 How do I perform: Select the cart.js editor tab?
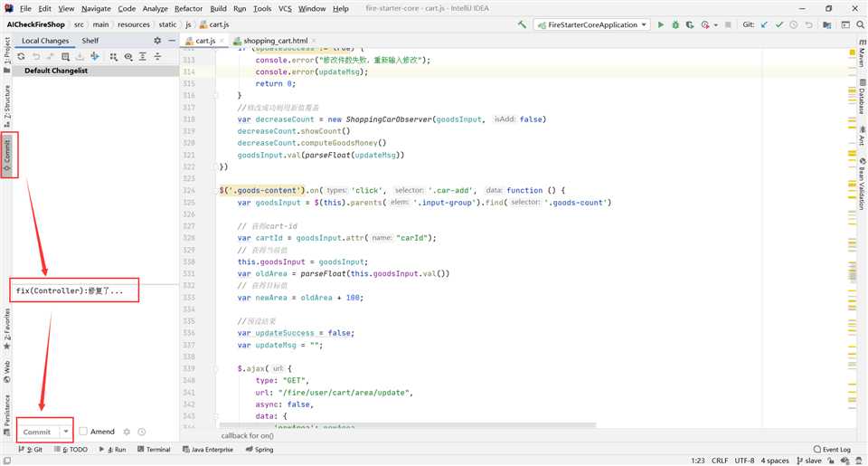coord(204,41)
